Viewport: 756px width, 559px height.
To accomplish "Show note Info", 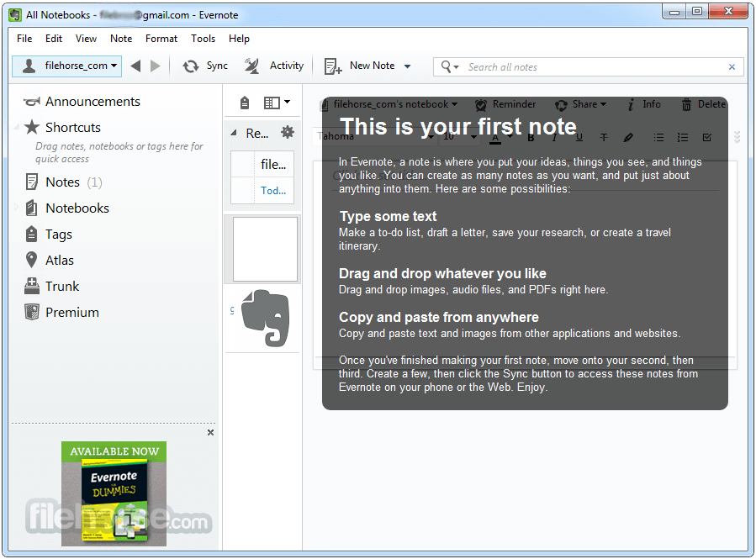I will (x=644, y=104).
